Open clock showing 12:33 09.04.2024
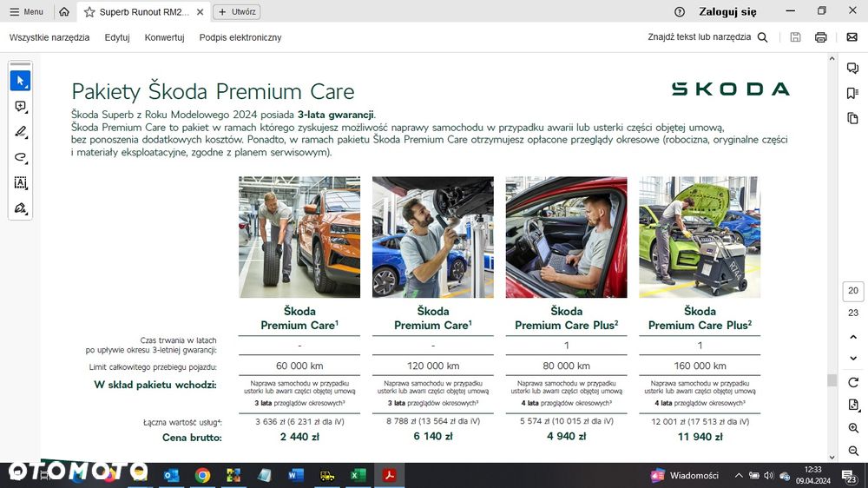Image resolution: width=868 pixels, height=488 pixels. click(x=813, y=475)
